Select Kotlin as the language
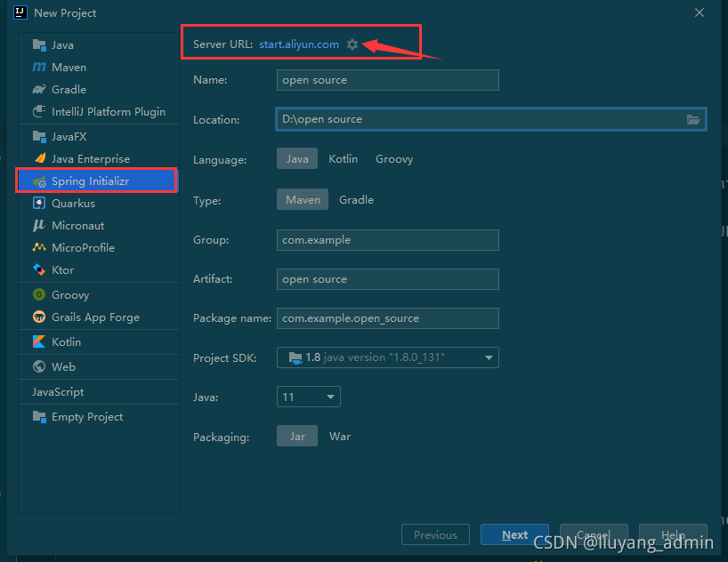The height and width of the screenshot is (562, 728). (344, 158)
